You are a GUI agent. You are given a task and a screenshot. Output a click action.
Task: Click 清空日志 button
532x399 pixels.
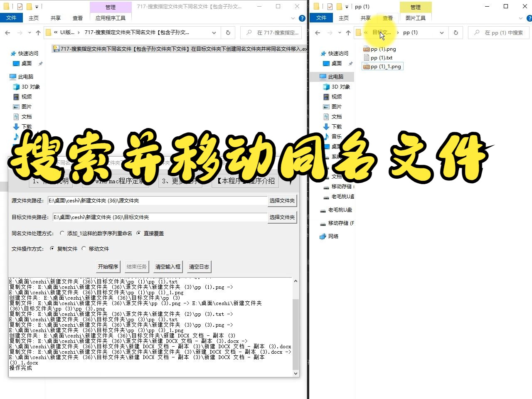pyautogui.click(x=199, y=266)
